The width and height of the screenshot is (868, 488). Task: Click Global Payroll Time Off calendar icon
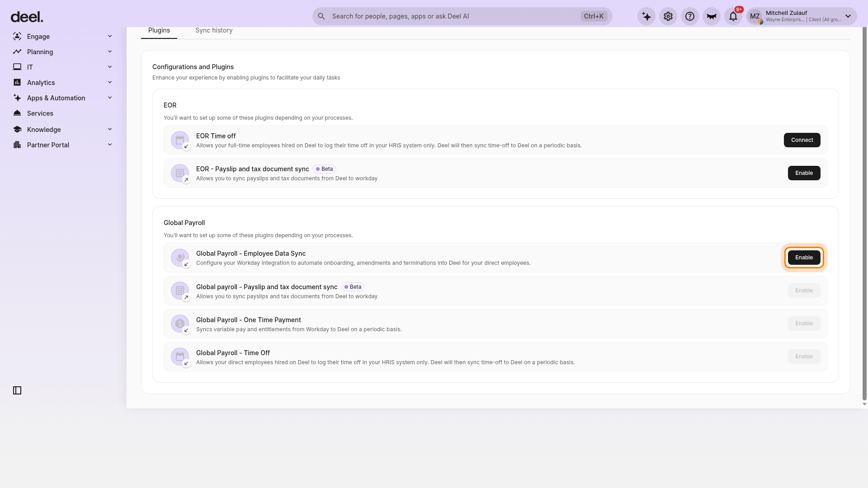pyautogui.click(x=180, y=357)
